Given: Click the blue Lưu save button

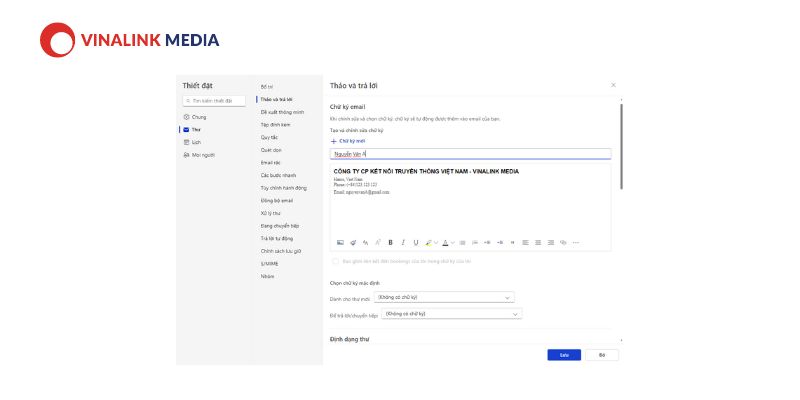Looking at the screenshot, I should pyautogui.click(x=564, y=355).
